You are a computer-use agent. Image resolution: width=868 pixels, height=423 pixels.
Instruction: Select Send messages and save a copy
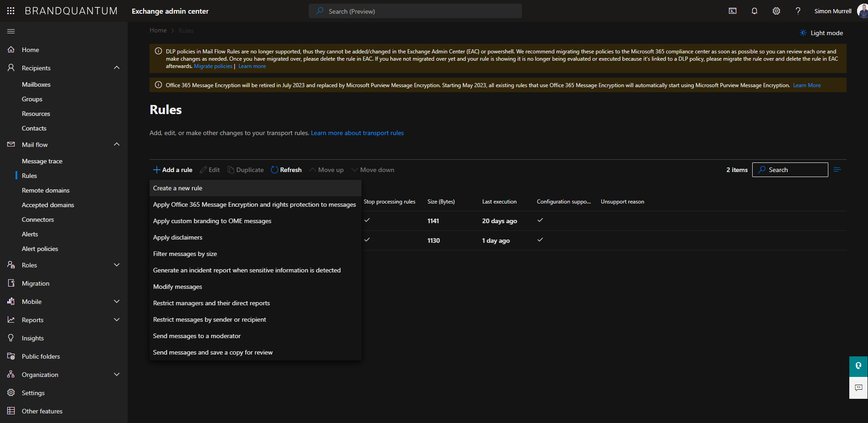point(255,352)
